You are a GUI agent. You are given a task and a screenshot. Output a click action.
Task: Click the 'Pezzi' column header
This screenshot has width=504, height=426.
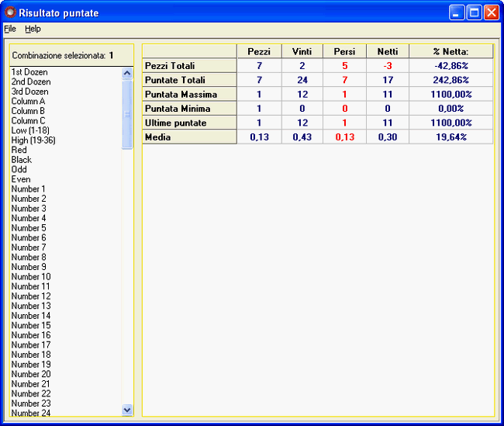point(259,51)
